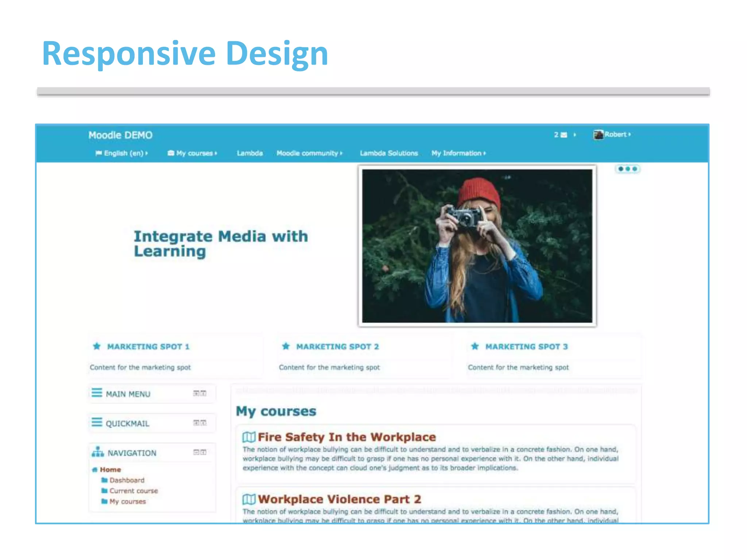747x560 pixels.
Task: Hide the Navigation block
Action: pos(196,452)
